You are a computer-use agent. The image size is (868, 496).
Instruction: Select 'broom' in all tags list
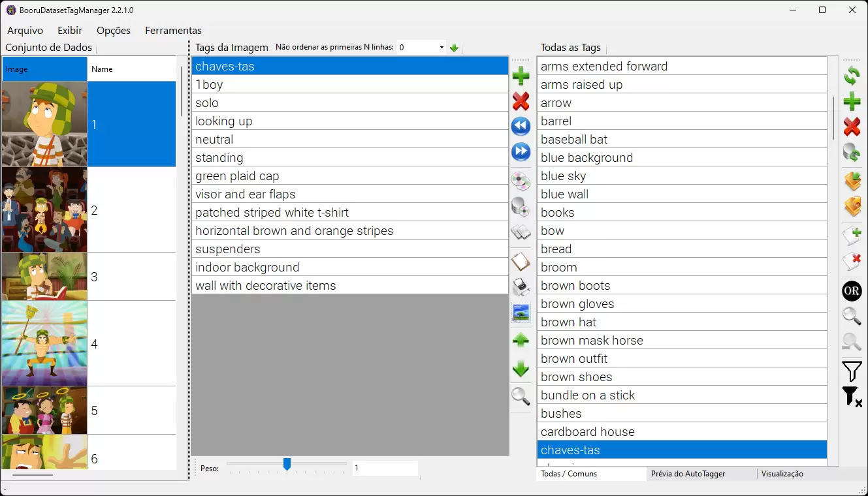tap(682, 267)
